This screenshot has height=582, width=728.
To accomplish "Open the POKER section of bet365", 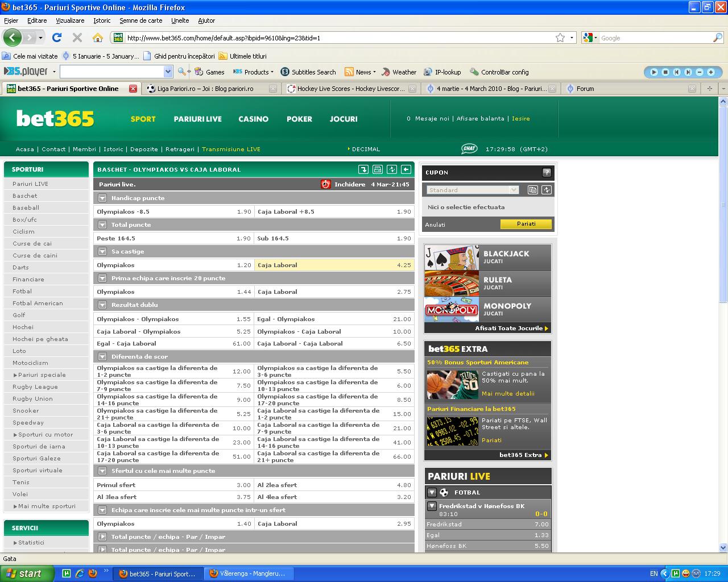I will [x=300, y=119].
